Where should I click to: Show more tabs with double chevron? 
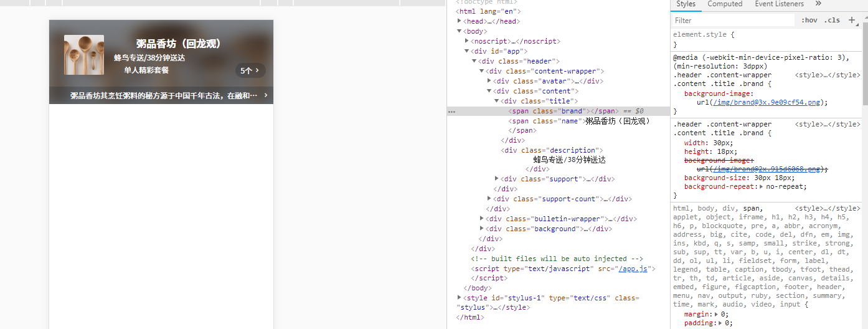[x=818, y=4]
